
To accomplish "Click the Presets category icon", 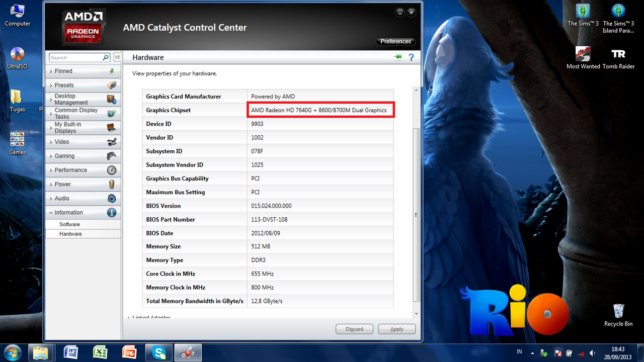I will [112, 85].
